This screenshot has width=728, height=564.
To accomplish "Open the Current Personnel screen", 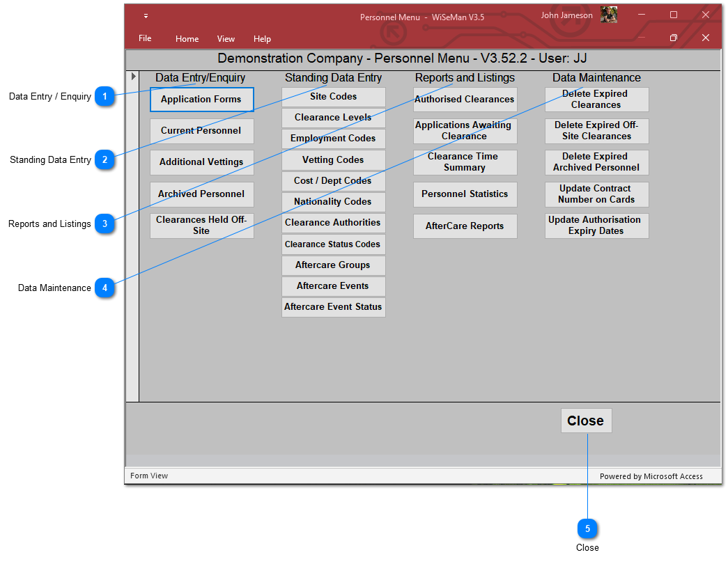I will tap(201, 131).
